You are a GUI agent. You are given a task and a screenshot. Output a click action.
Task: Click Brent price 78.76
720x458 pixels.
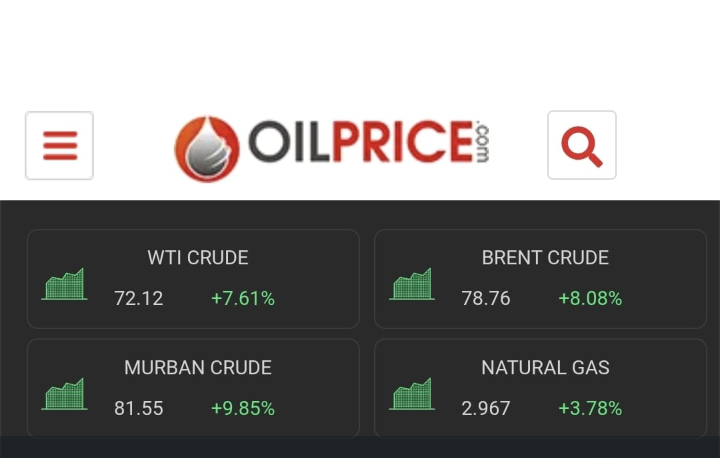pyautogui.click(x=486, y=299)
